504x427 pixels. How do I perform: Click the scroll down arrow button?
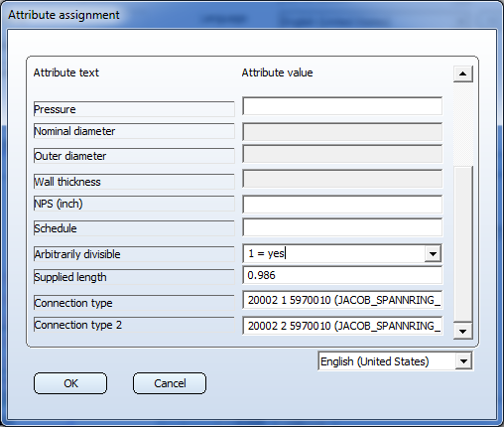[463, 331]
